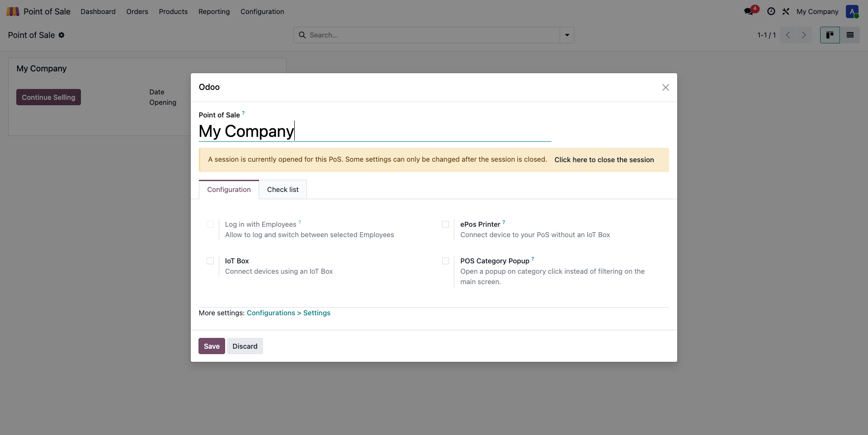
Task: Click the POS Category Popup label
Action: (x=495, y=261)
